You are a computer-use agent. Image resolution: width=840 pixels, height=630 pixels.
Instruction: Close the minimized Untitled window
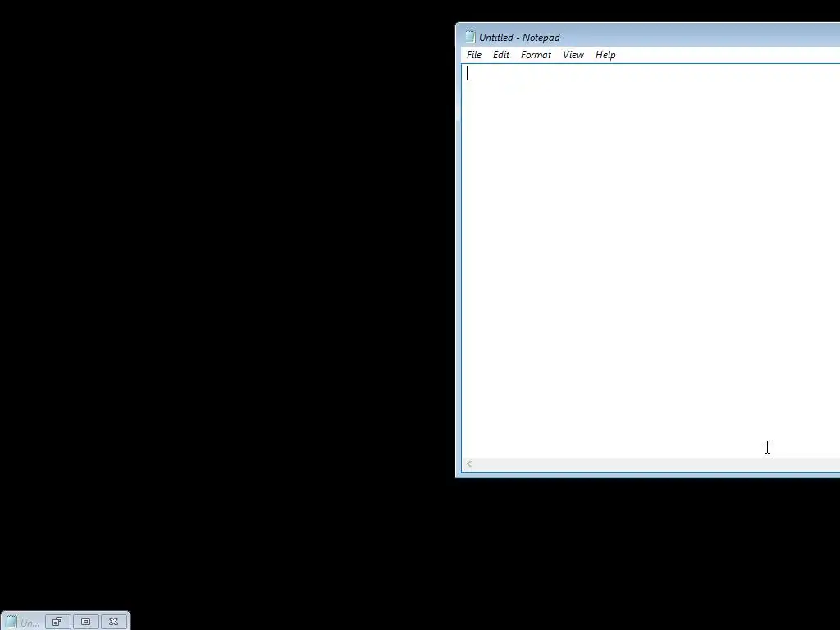[x=113, y=622]
